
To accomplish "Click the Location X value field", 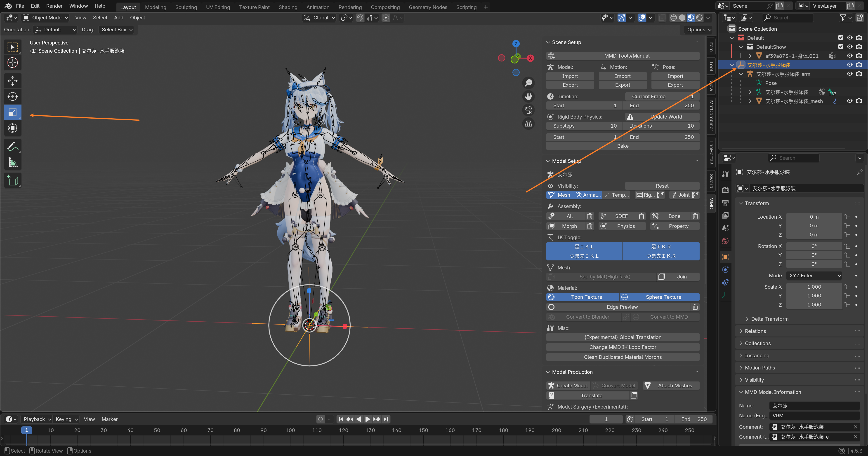I will (814, 217).
